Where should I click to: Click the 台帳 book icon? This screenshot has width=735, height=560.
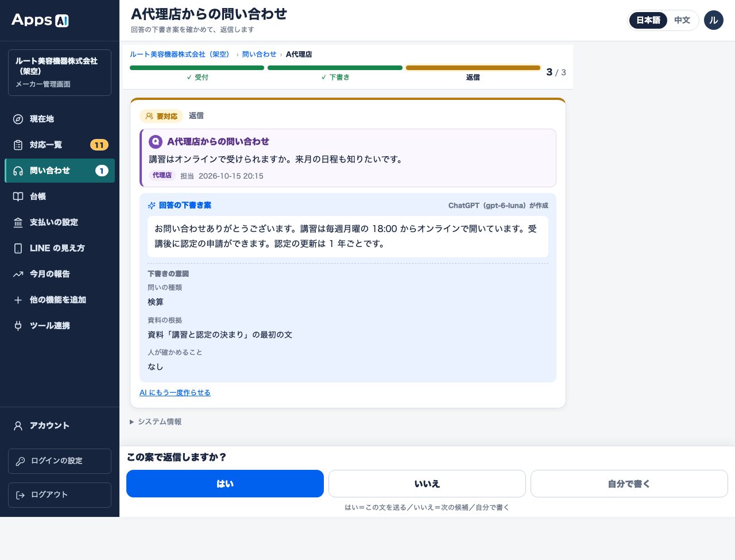18,196
